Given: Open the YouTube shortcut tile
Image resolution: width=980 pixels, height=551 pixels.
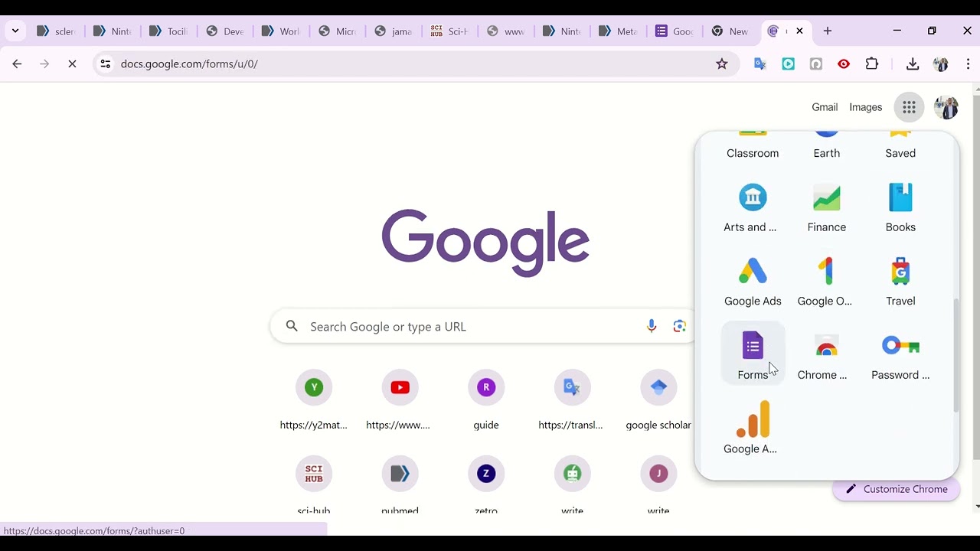Looking at the screenshot, I should 400,399.
